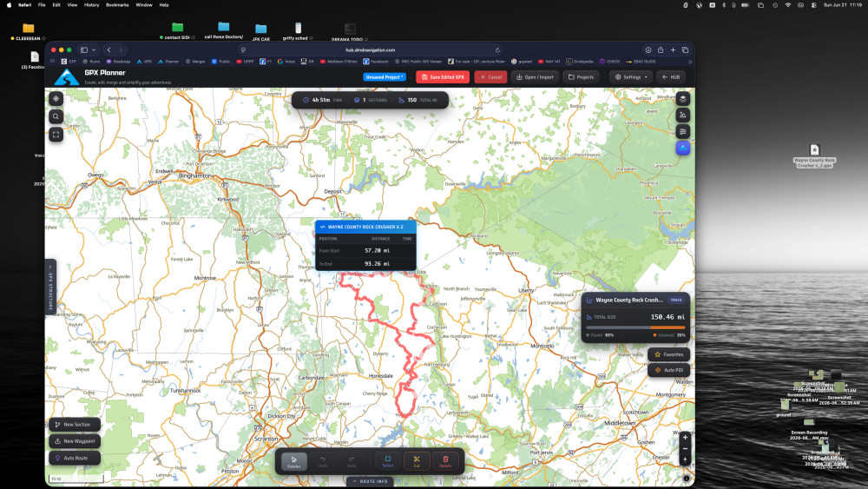The image size is (868, 489).
Task: Open the File menu
Action: pyautogui.click(x=42, y=5)
